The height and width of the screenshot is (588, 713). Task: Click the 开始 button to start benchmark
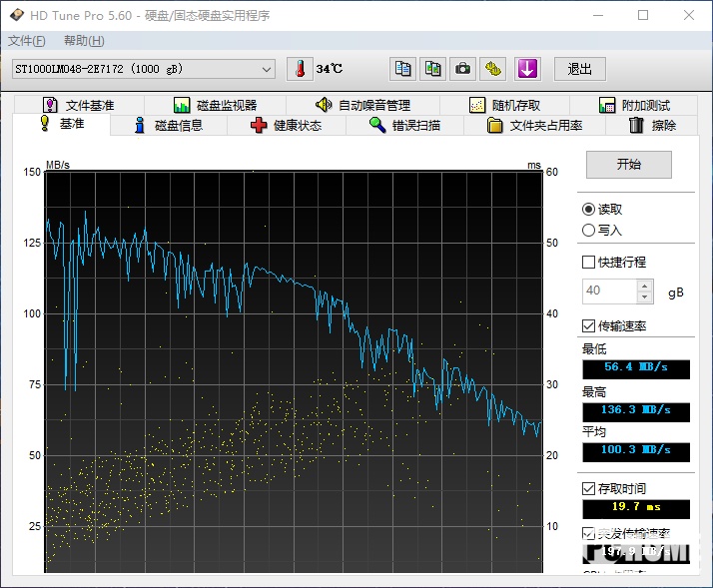(628, 165)
